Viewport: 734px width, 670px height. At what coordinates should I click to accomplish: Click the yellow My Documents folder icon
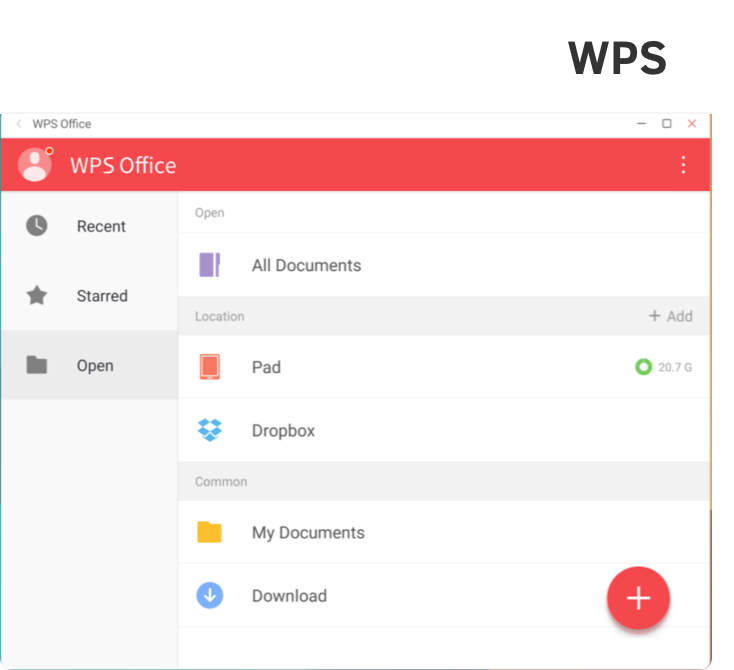209,532
